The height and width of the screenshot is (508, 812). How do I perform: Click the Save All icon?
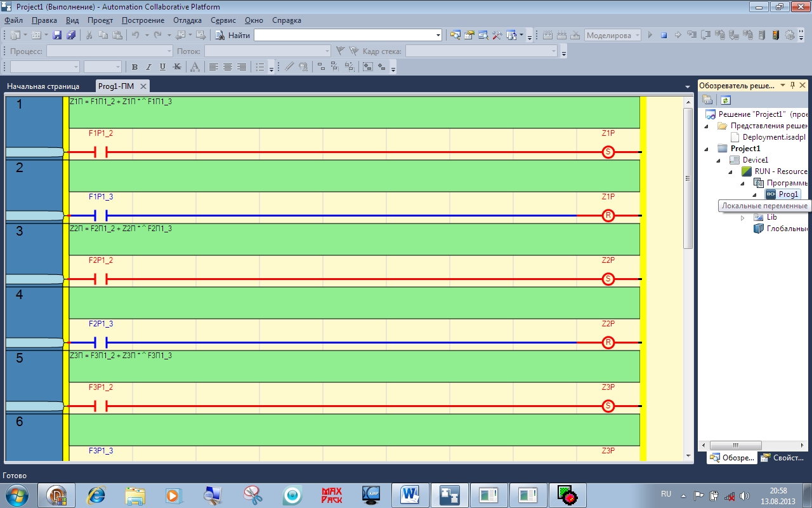(x=71, y=36)
